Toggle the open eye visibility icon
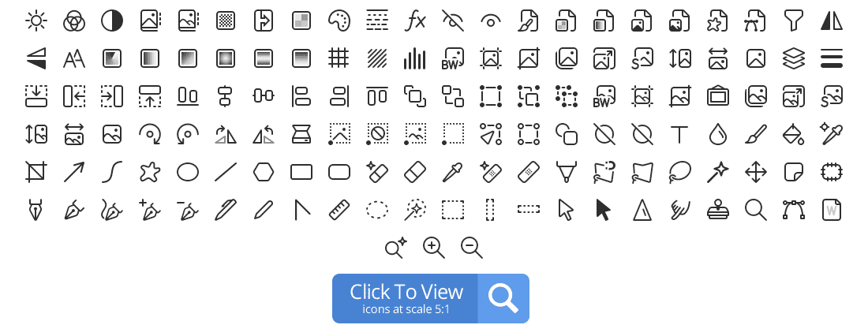 pos(491,21)
